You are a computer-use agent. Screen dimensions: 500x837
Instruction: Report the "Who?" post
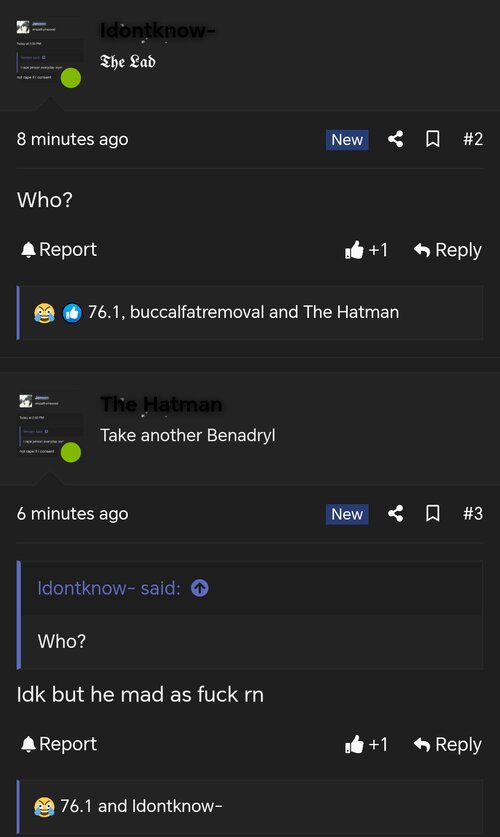pos(59,249)
